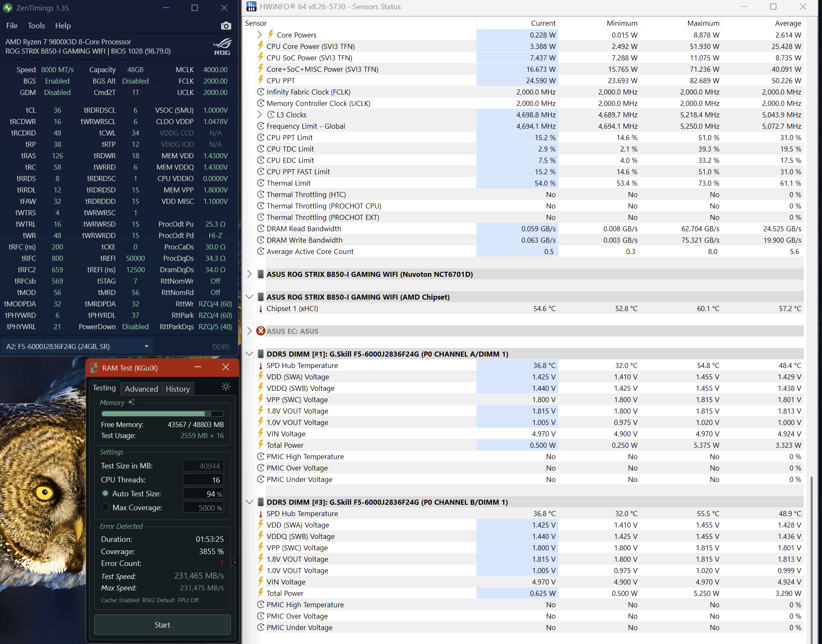Click the HWiNFO app icon in the title bar
822x644 pixels.
pos(251,7)
